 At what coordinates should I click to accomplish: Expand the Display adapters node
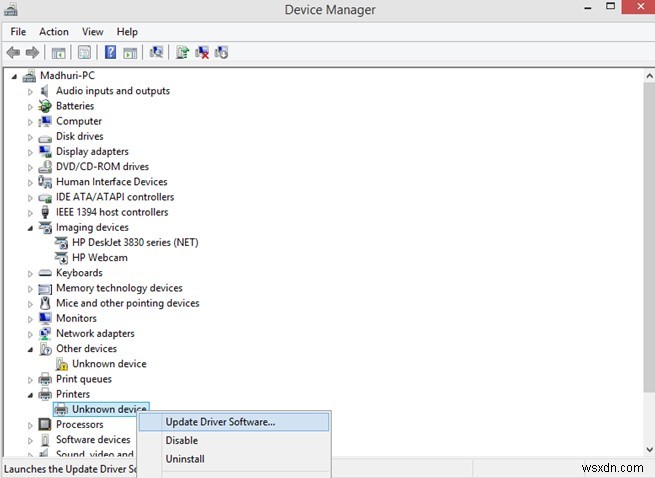pyautogui.click(x=30, y=152)
